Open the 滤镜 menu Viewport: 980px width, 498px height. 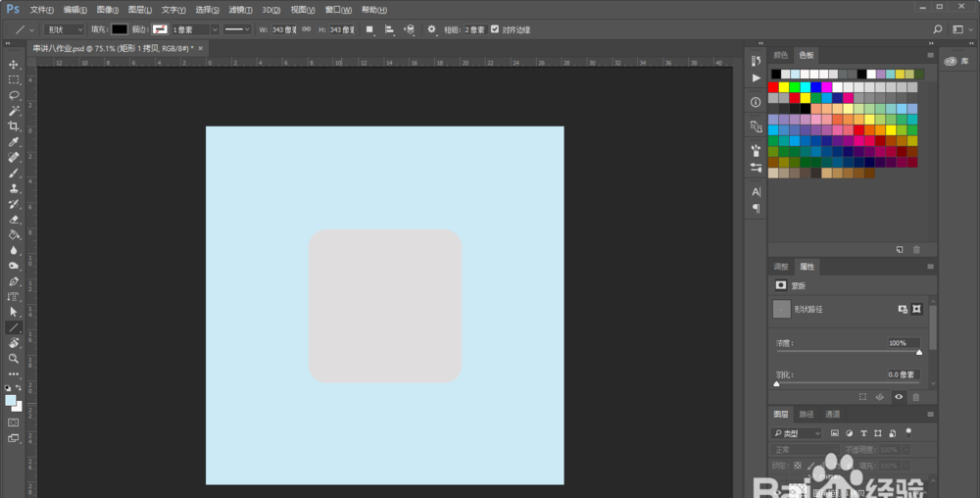(240, 9)
